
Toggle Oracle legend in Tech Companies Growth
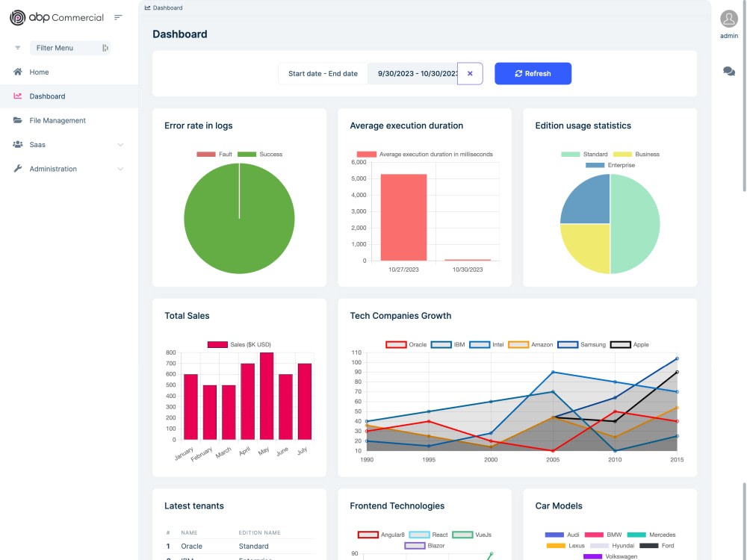pyautogui.click(x=406, y=344)
